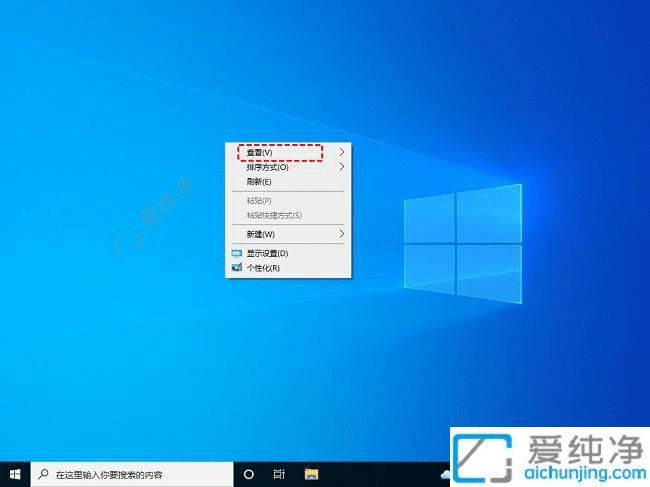Viewport: 650px width, 487px height.
Task: Open Cortana circle icon in the taskbar
Action: 249,474
